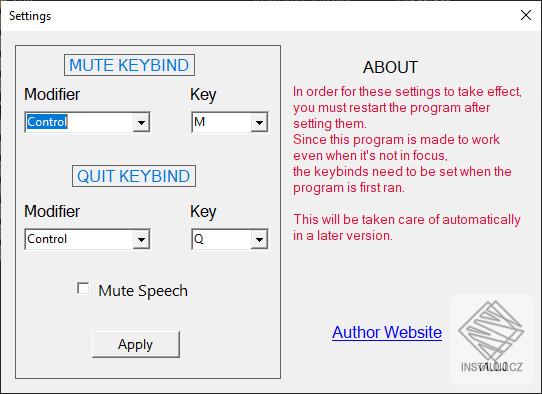The image size is (542, 394).
Task: Click the Modifier label under QUIT KEYBIND
Action: tap(52, 211)
